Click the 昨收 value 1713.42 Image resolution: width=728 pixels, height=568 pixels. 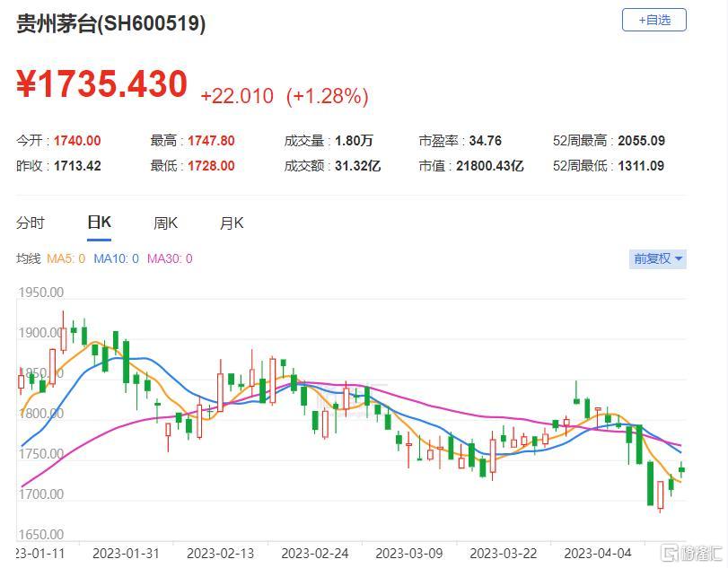(x=77, y=166)
